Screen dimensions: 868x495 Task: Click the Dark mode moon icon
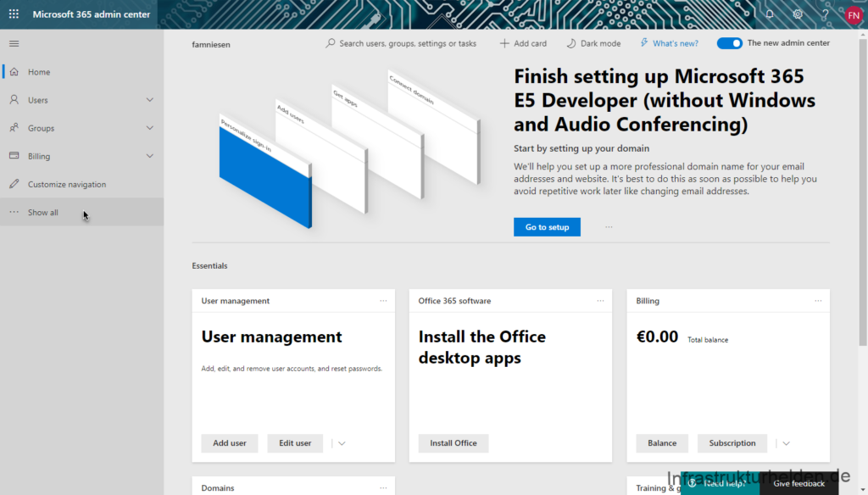(570, 43)
